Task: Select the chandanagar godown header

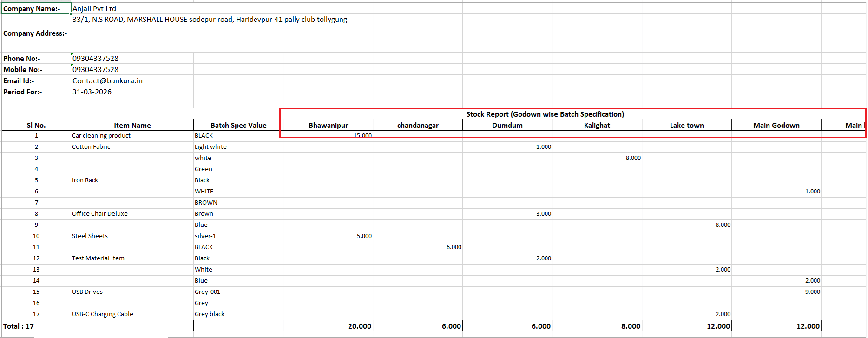Action: click(x=417, y=125)
